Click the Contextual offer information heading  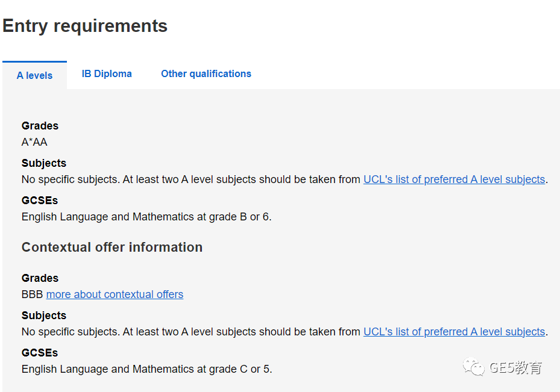coord(112,247)
